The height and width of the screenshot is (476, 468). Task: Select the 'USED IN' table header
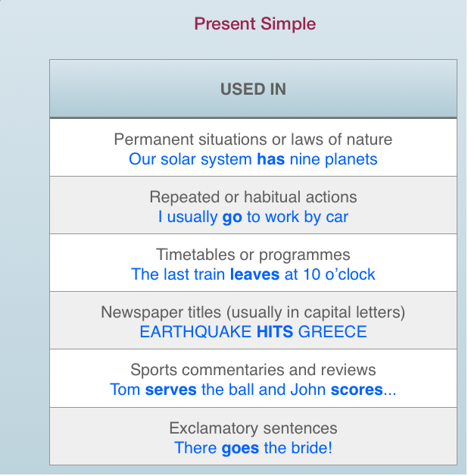(253, 89)
